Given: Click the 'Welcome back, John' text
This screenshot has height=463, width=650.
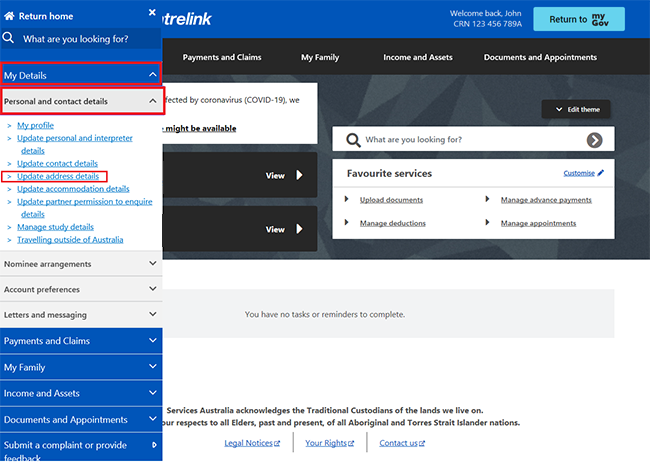Looking at the screenshot, I should 485,13.
